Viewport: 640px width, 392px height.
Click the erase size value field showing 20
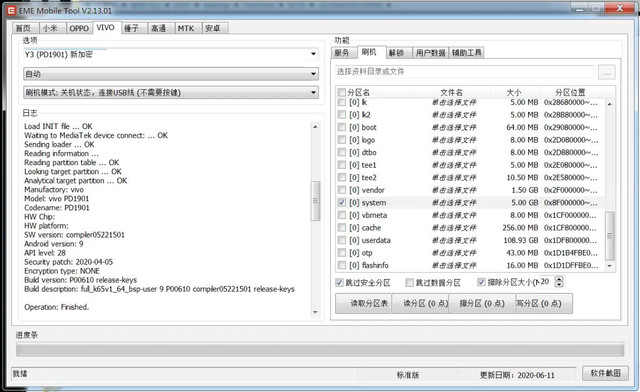[x=547, y=282]
